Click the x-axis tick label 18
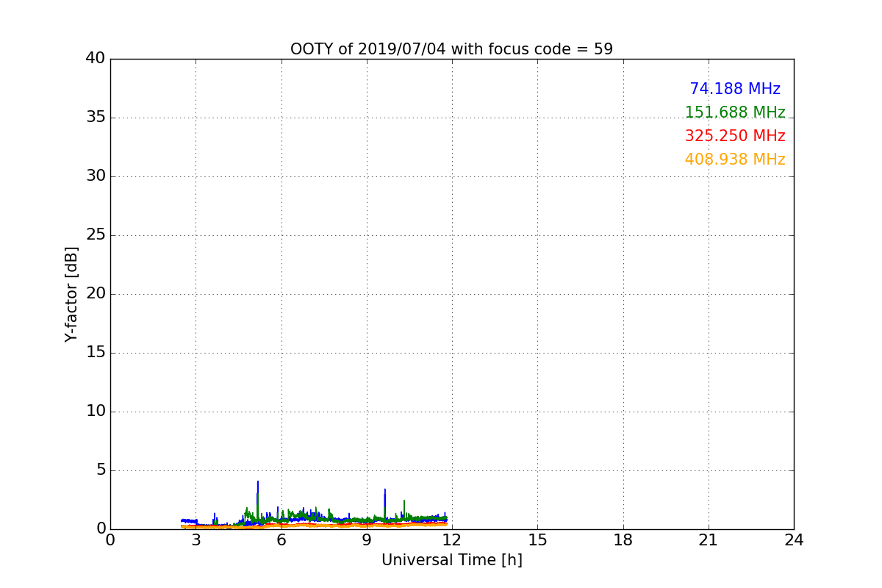Screen dimensions: 882x588 click(623, 540)
